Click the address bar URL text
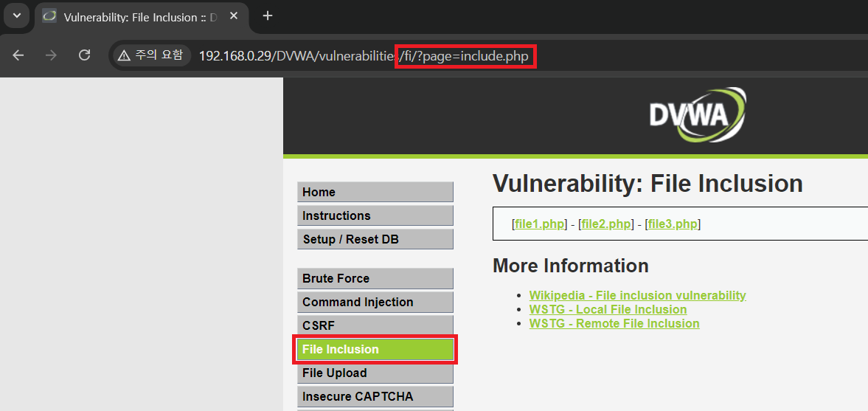The image size is (868, 411). point(363,56)
